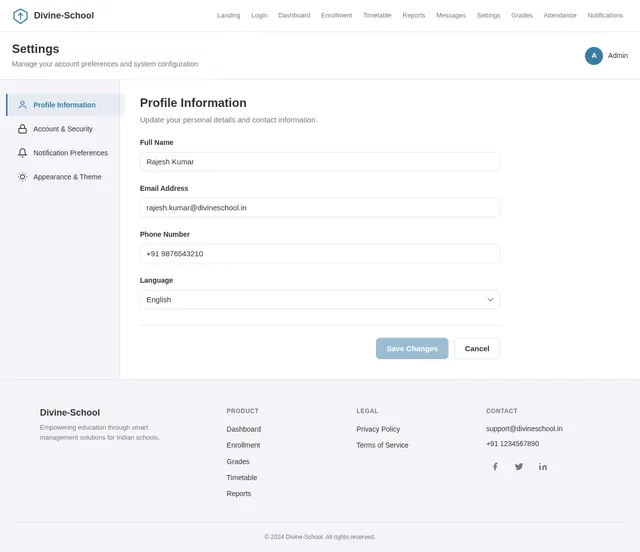Click the sun icon beside Appearance & Theme
This screenshot has width=640, height=552.
click(x=22, y=177)
